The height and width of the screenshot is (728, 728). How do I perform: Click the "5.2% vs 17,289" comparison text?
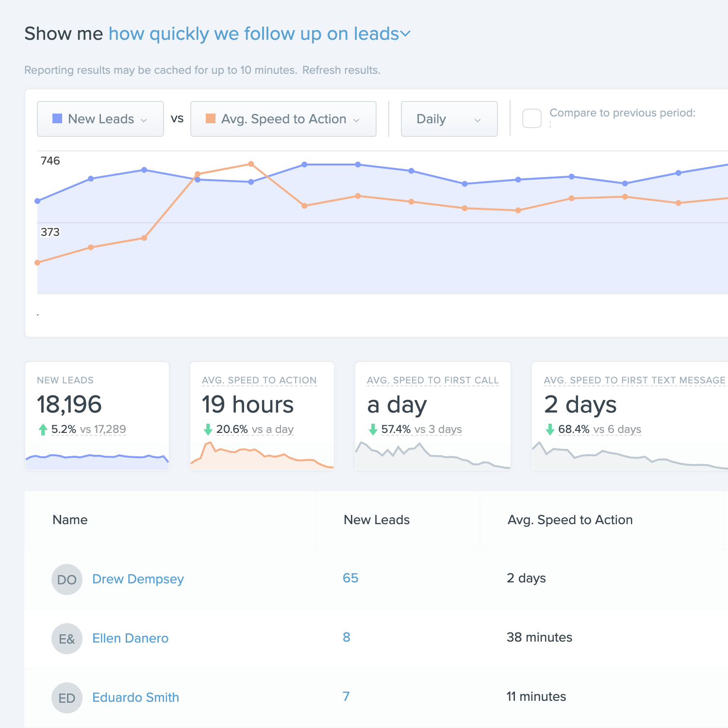click(x=88, y=430)
